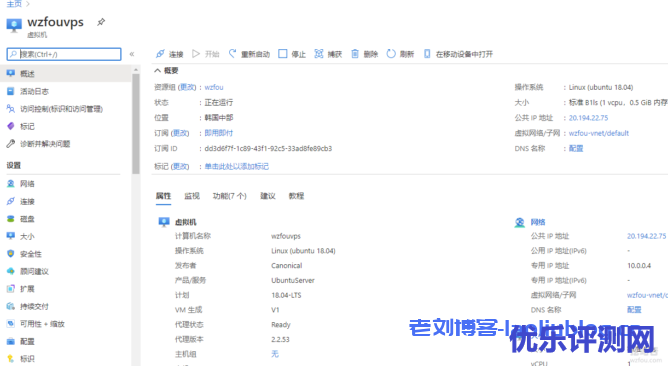Click 配置 in 网络 DNS 名称 row

(x=634, y=310)
